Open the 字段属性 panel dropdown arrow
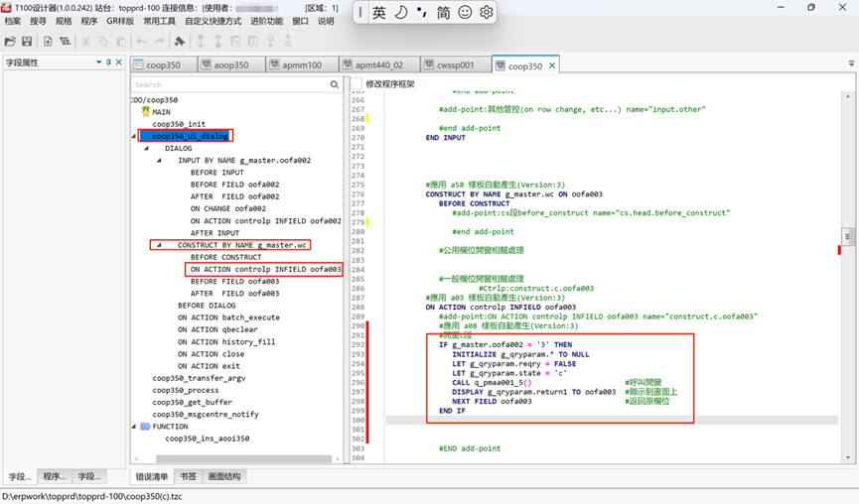Image resolution: width=859 pixels, height=504 pixels. [98, 63]
